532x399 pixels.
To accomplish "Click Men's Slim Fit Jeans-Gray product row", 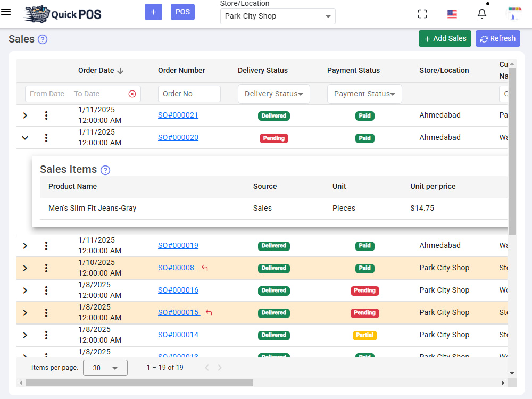I will point(273,209).
